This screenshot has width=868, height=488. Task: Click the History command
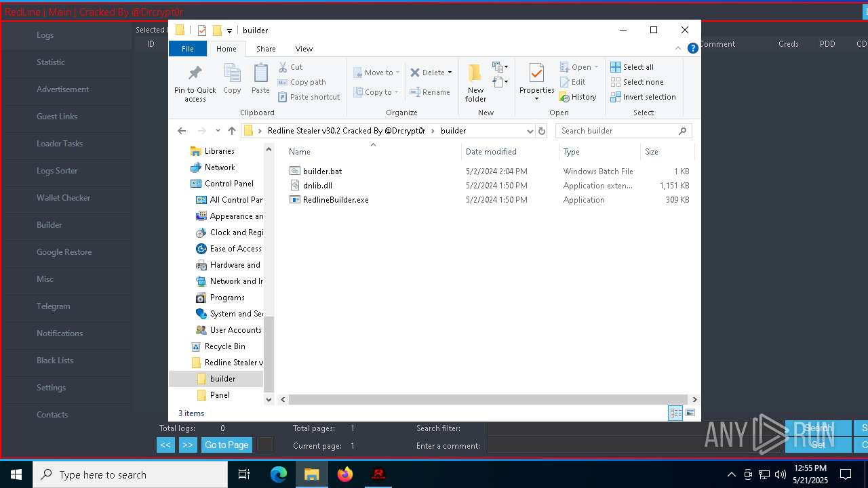(x=578, y=97)
